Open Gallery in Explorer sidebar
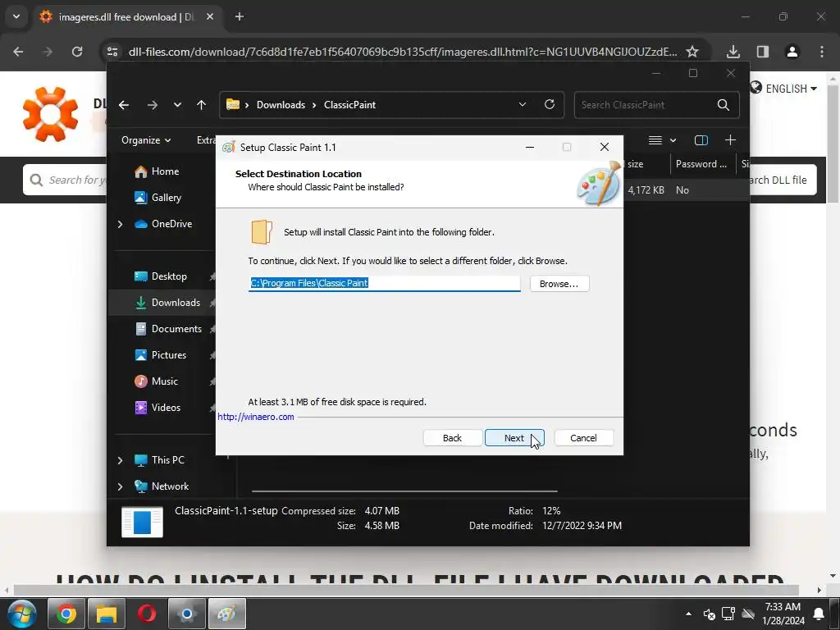Screen dimensions: 840x630 pos(166,198)
